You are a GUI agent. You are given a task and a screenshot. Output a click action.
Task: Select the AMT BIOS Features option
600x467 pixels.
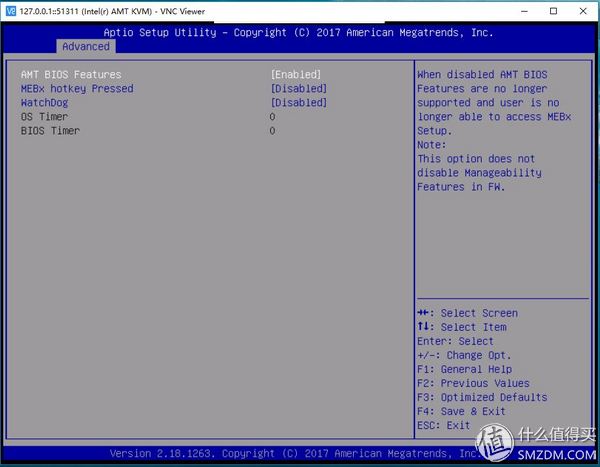pyautogui.click(x=71, y=74)
